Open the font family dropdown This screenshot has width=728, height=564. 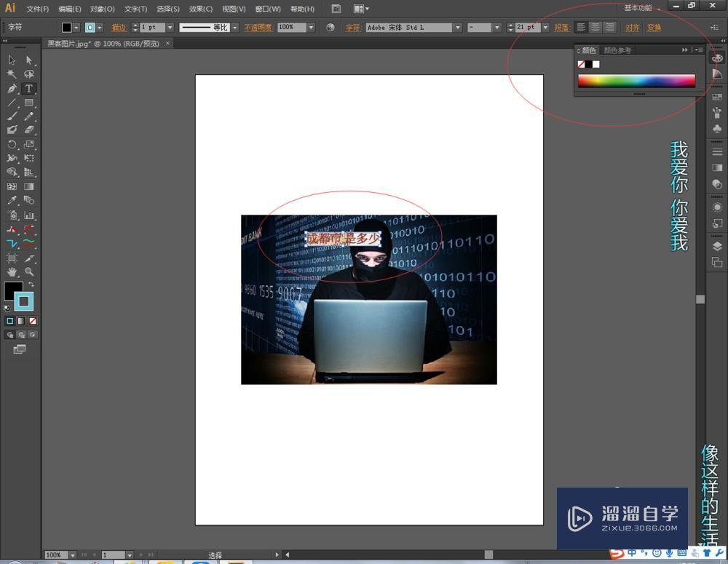(457, 28)
